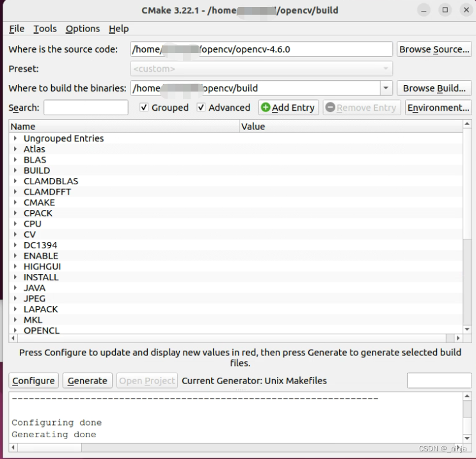Click the Browse Build button
The width and height of the screenshot is (476, 459).
point(434,88)
